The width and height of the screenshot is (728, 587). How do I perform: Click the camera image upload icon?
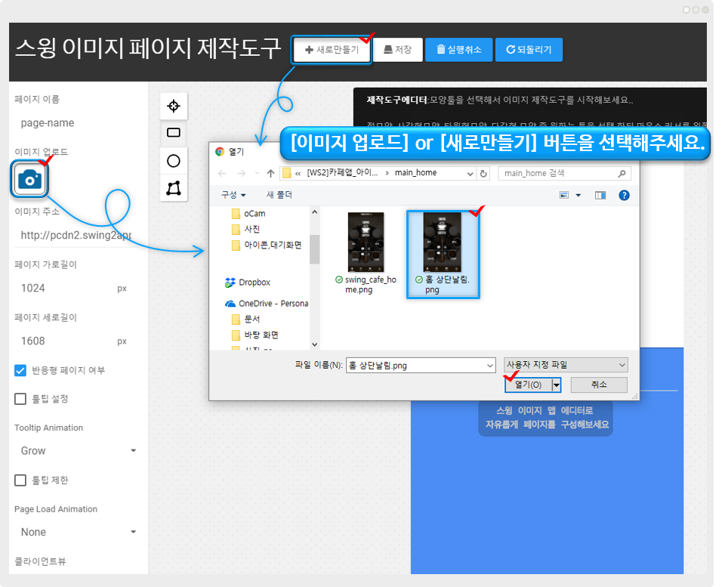click(30, 179)
